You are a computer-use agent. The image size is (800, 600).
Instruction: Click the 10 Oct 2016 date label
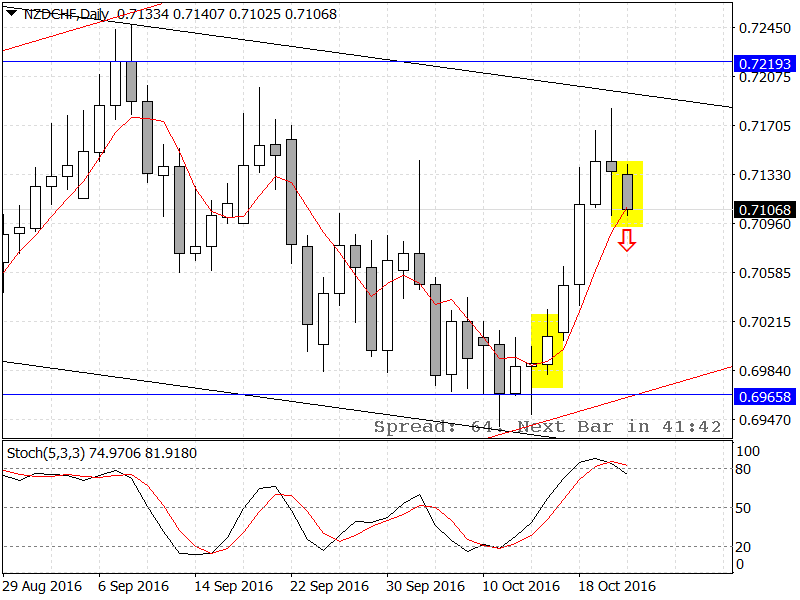[521, 586]
